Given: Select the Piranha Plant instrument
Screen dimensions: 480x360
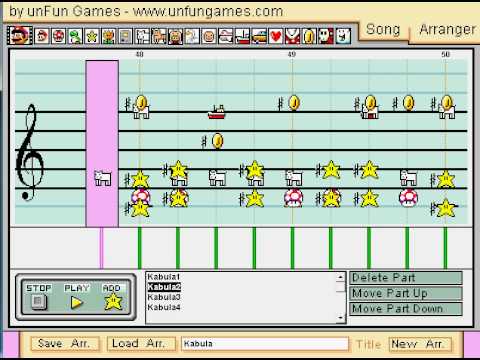Looking at the screenshot, I should tap(292, 36).
